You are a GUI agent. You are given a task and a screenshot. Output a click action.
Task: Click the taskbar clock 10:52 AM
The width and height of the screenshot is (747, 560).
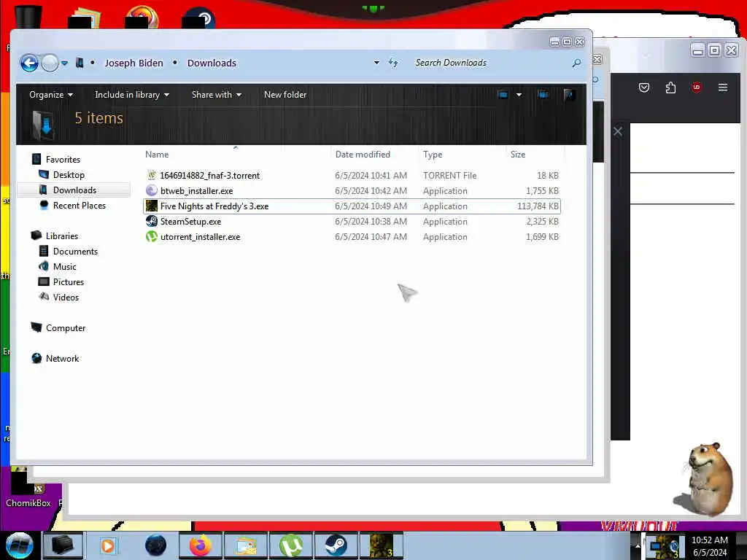[709, 540]
